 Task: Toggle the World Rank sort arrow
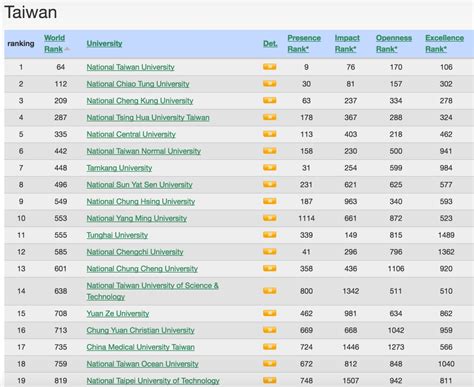pos(67,49)
